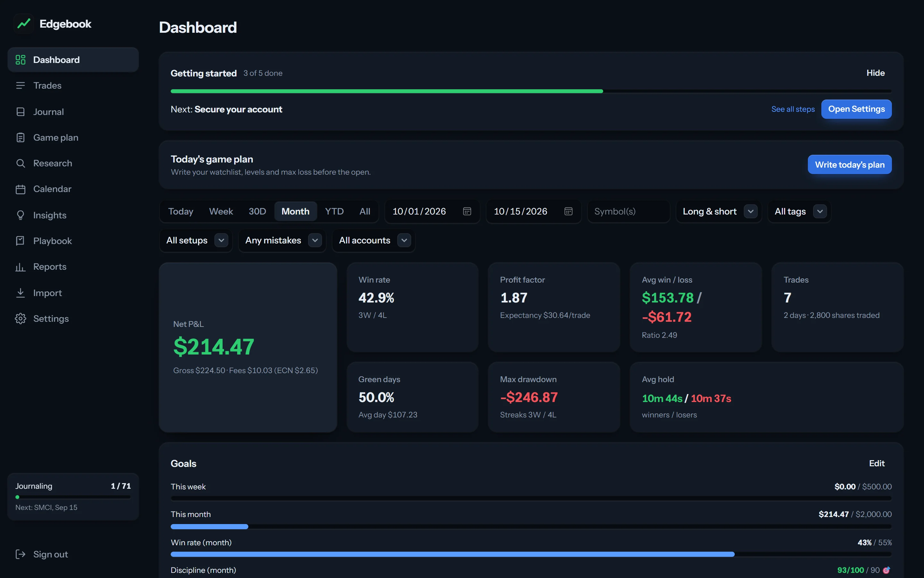Click the Journaling progress card
Screen dimensions: 924x578
click(73, 496)
